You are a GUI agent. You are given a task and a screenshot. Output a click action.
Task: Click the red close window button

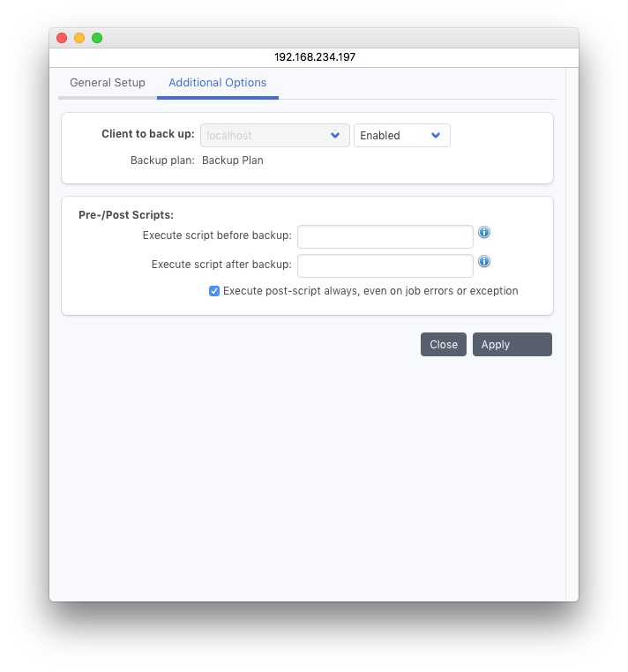pos(62,38)
